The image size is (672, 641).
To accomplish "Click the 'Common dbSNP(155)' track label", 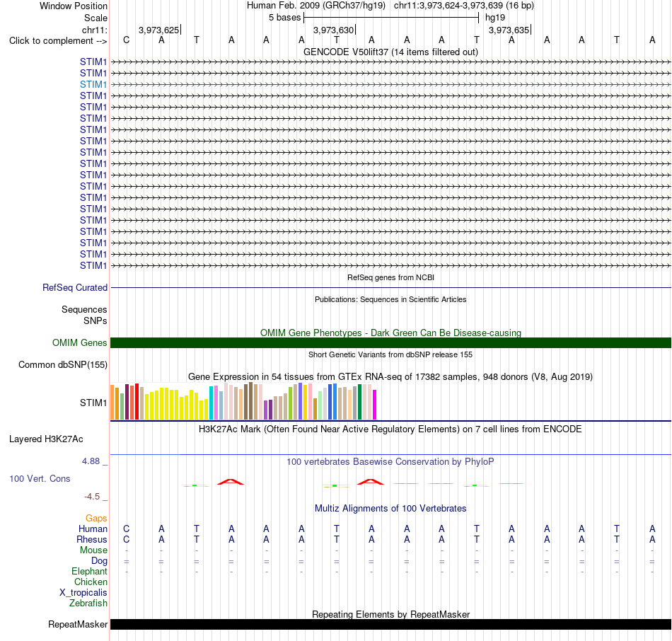I will point(62,365).
